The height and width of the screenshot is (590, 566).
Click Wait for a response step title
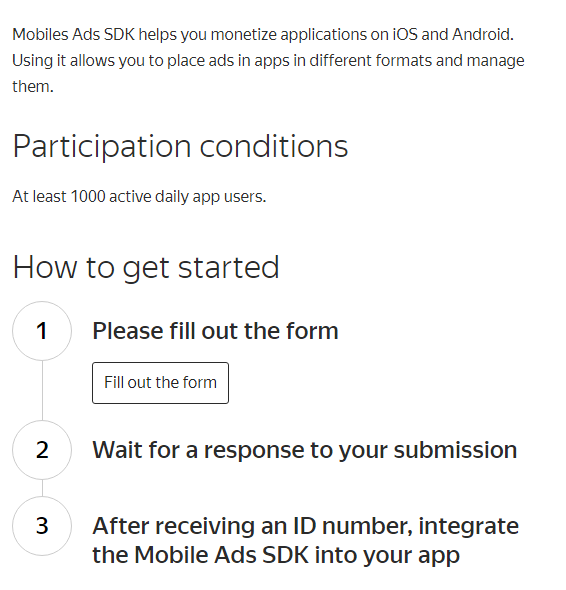point(305,450)
